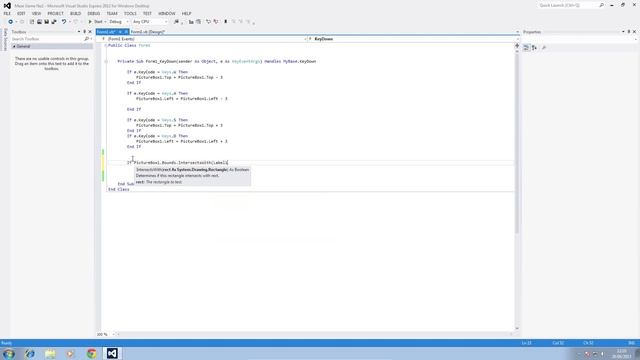Click the Categorized view icon in Properties

pos(527,48)
